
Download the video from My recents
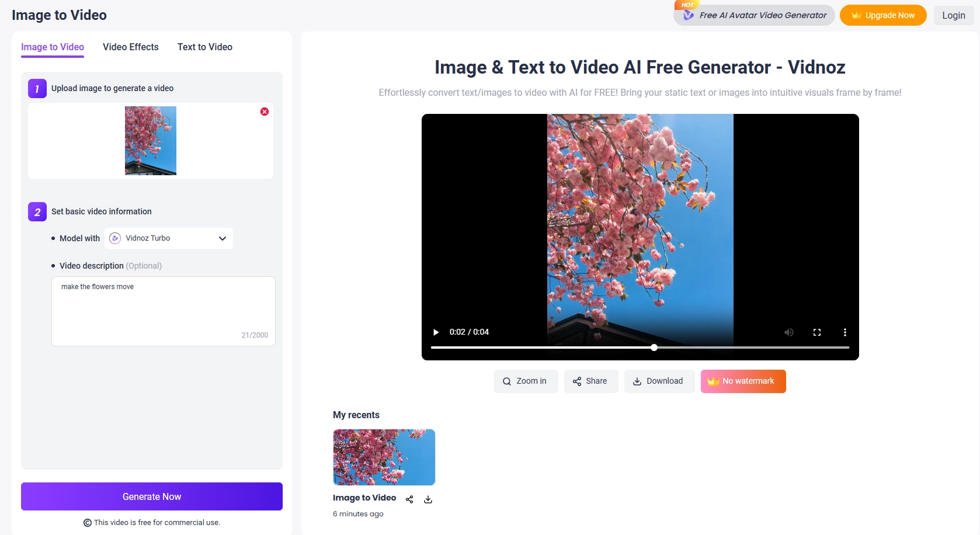428,499
